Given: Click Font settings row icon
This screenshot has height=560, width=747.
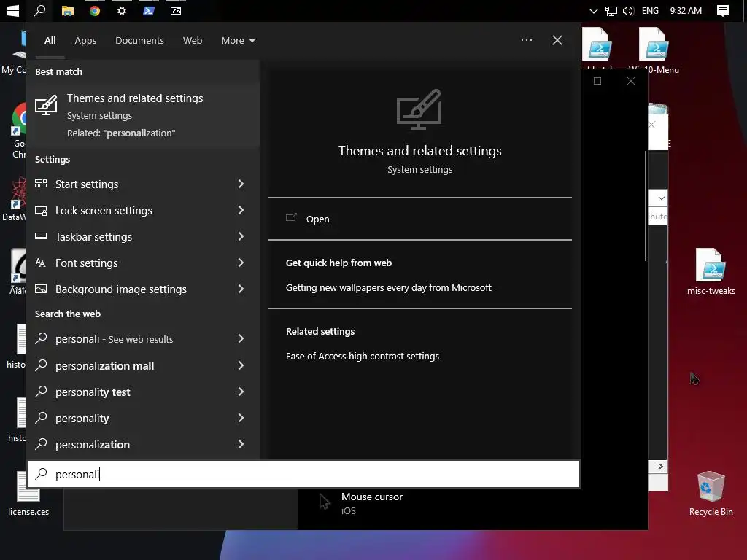Looking at the screenshot, I should click(x=41, y=262).
